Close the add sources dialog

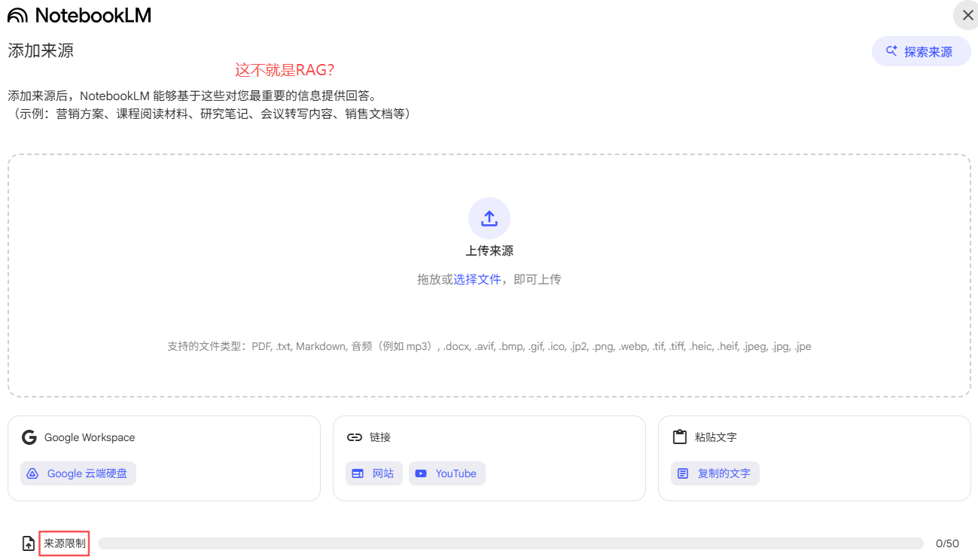pyautogui.click(x=967, y=15)
